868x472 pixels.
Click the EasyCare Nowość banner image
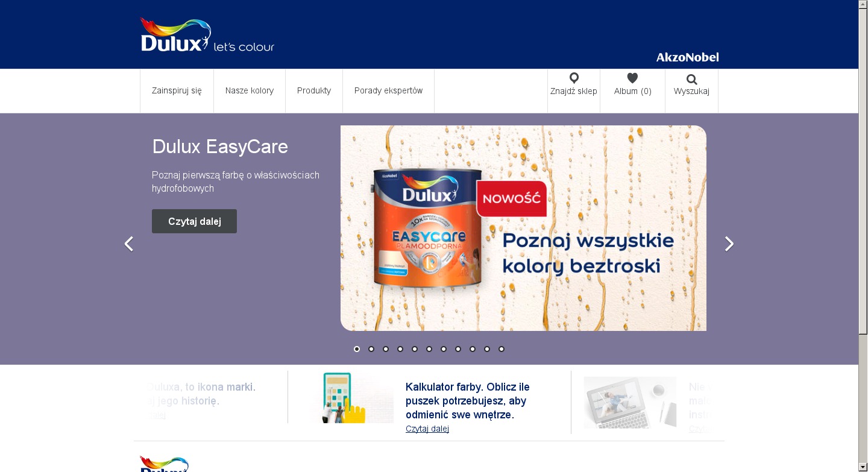coord(523,228)
